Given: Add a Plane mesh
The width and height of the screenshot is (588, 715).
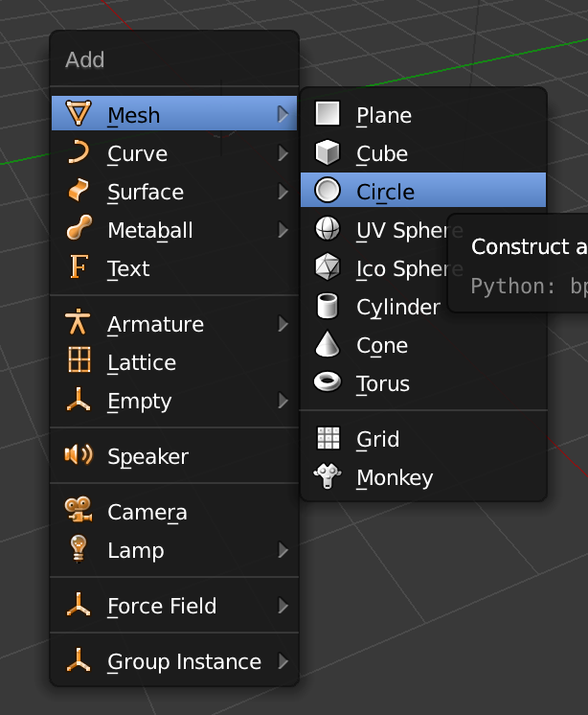Looking at the screenshot, I should click(384, 115).
